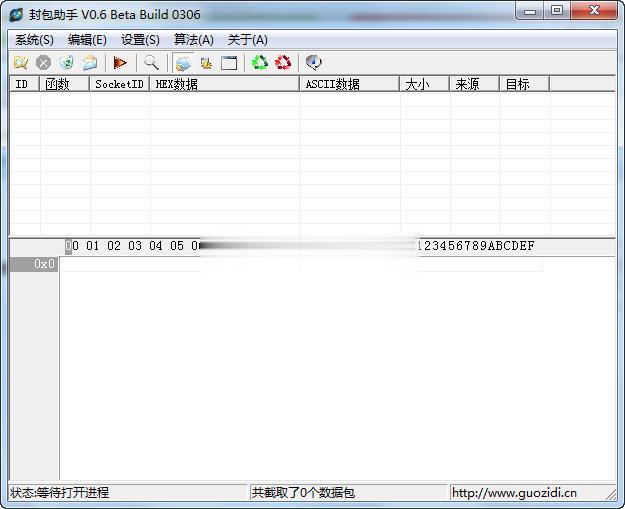The width and height of the screenshot is (625, 509).
Task: Open the http://www.guozidi.cn link
Action: tap(514, 493)
